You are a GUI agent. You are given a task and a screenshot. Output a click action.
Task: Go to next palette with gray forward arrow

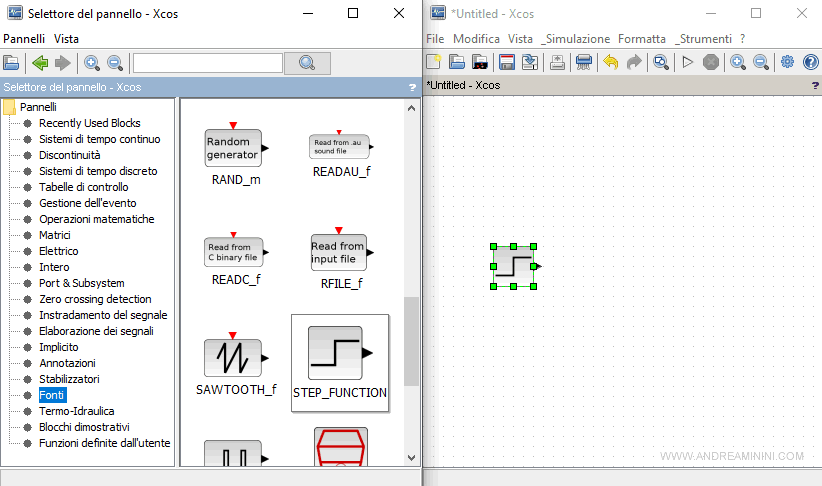pyautogui.click(x=62, y=63)
